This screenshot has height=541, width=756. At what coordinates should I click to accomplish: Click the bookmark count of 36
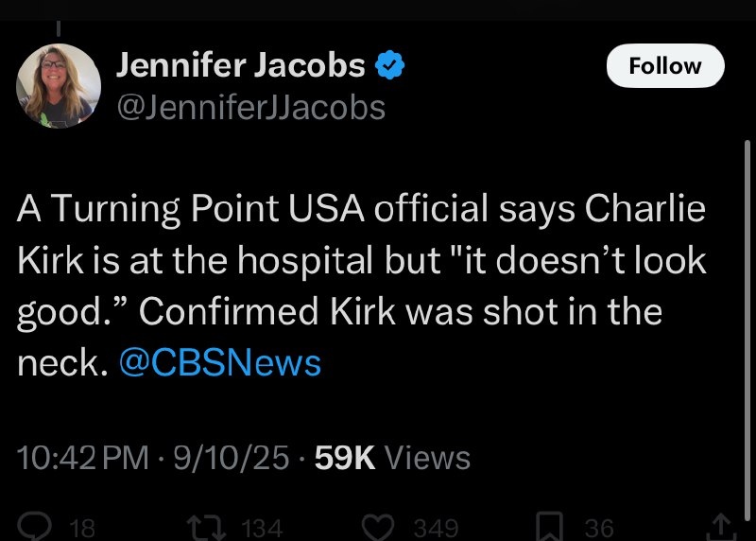point(598,528)
